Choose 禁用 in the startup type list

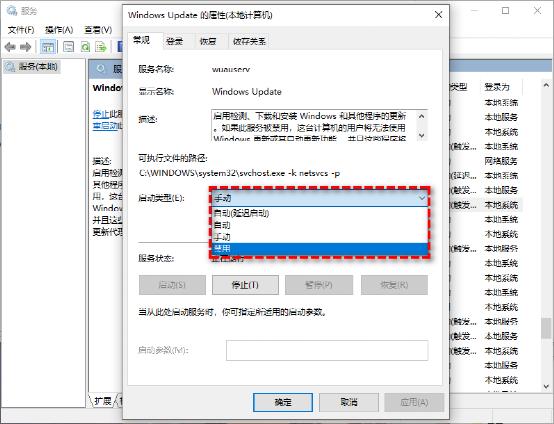(x=319, y=248)
